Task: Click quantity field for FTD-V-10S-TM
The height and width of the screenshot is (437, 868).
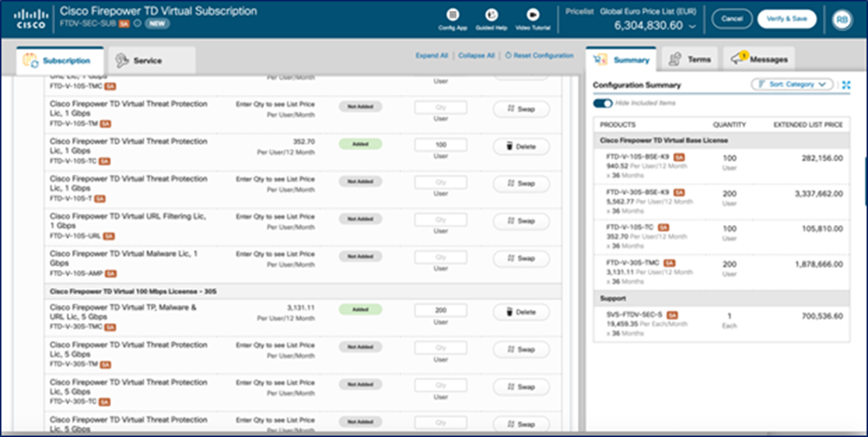Action: point(441,107)
